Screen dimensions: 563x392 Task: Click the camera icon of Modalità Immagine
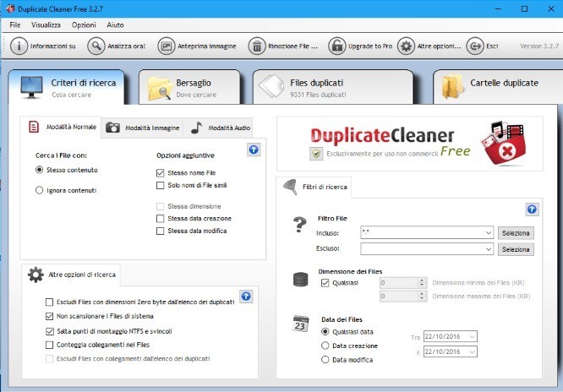(112, 127)
